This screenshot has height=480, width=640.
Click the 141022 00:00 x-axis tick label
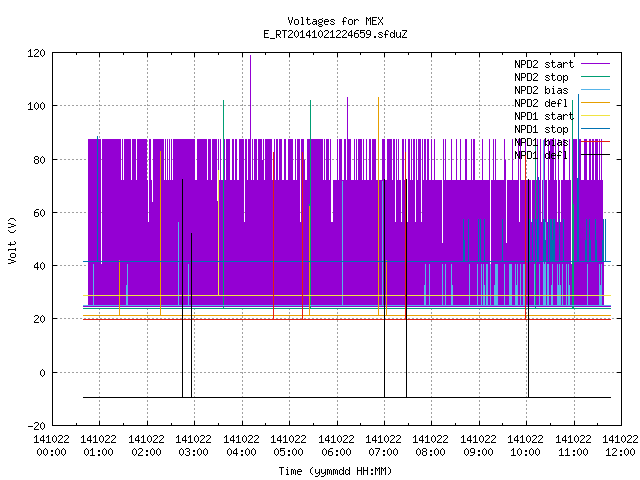(x=51, y=446)
